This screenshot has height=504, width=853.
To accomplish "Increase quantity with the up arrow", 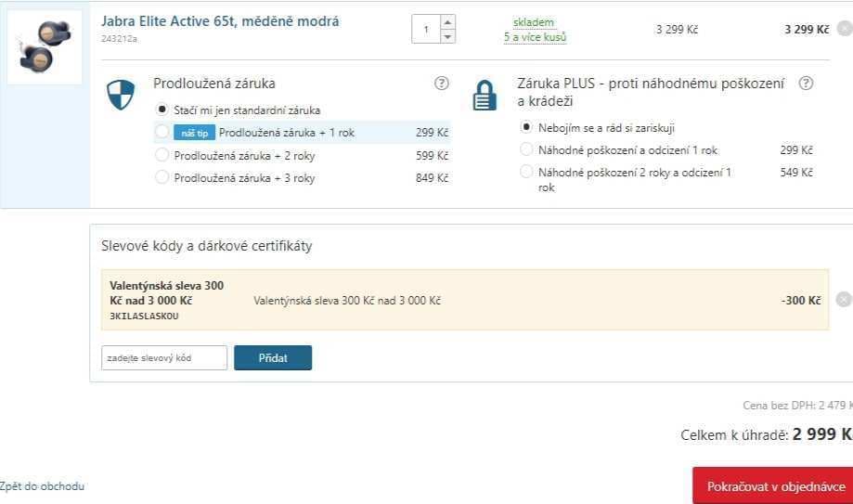I will (x=447, y=21).
